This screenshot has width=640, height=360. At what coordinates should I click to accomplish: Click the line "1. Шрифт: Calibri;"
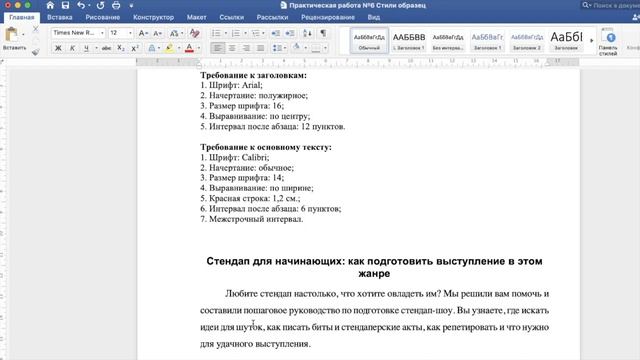pyautogui.click(x=235, y=158)
